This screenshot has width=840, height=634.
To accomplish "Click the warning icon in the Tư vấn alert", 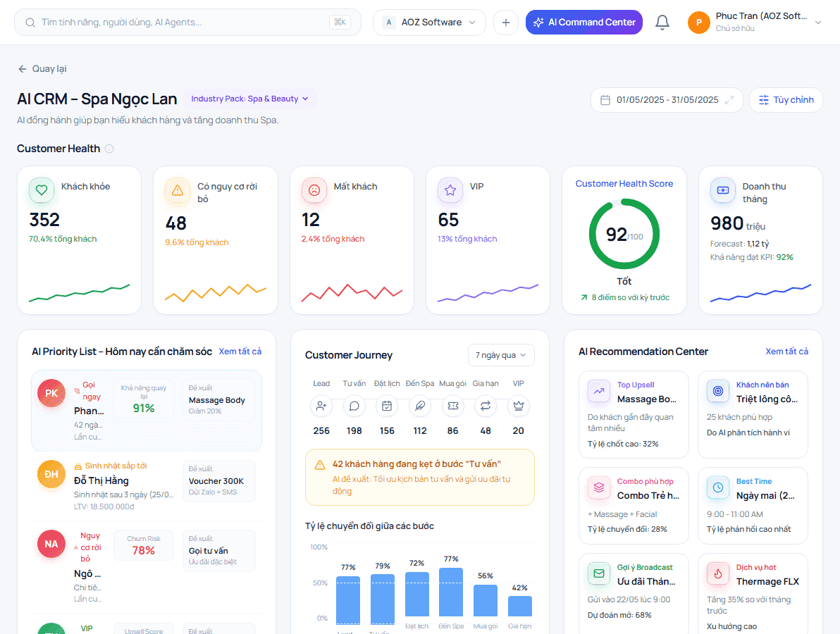I will (x=320, y=465).
